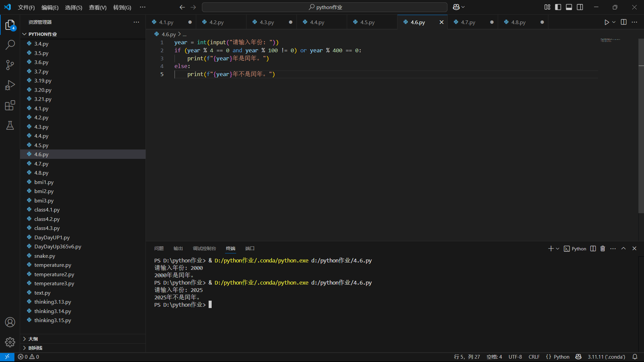Toggle the bottom panel visibility
The width and height of the screenshot is (644, 362).
tap(569, 7)
